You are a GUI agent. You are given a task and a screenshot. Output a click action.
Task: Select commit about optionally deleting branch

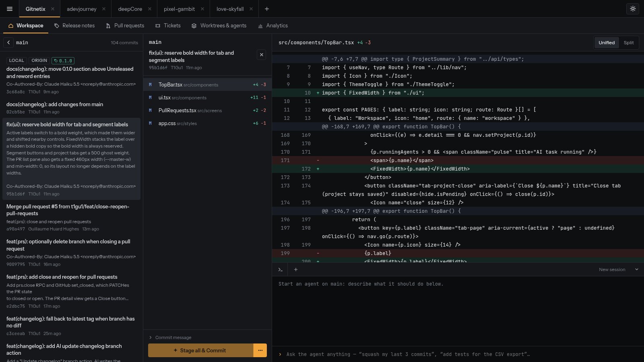click(71, 252)
